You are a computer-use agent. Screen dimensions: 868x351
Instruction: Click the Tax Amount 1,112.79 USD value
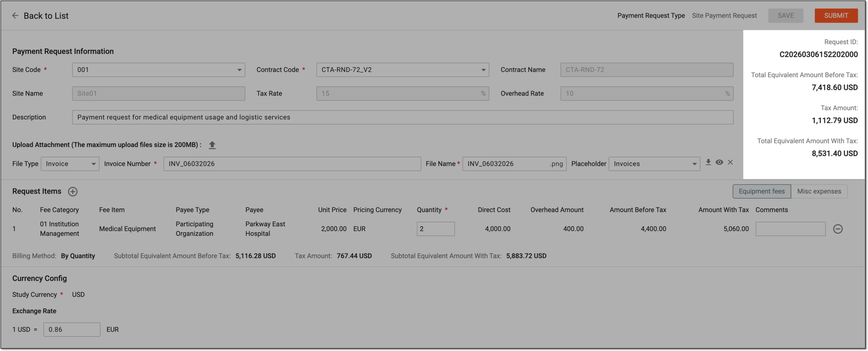click(835, 120)
